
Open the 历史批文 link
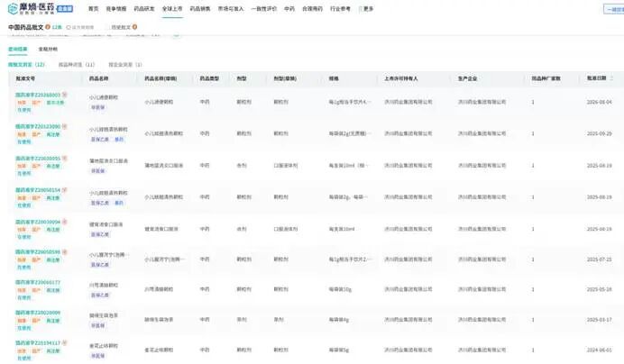[x=121, y=27]
